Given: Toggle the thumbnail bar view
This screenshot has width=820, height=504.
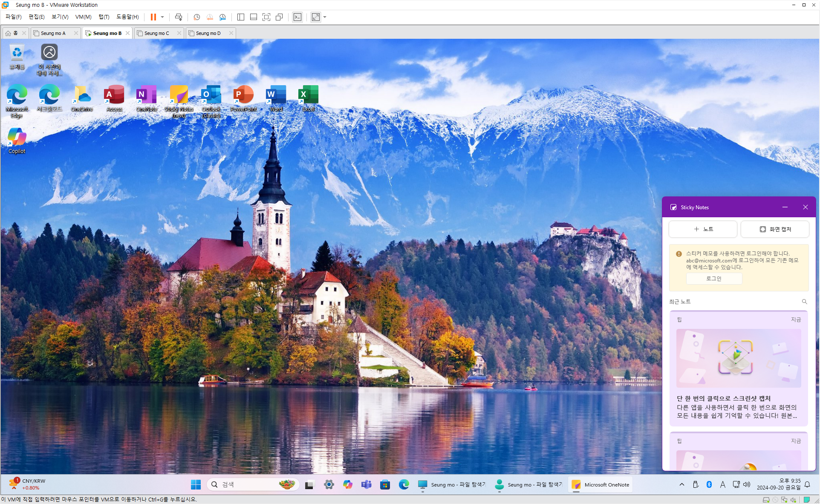Looking at the screenshot, I should coord(254,17).
